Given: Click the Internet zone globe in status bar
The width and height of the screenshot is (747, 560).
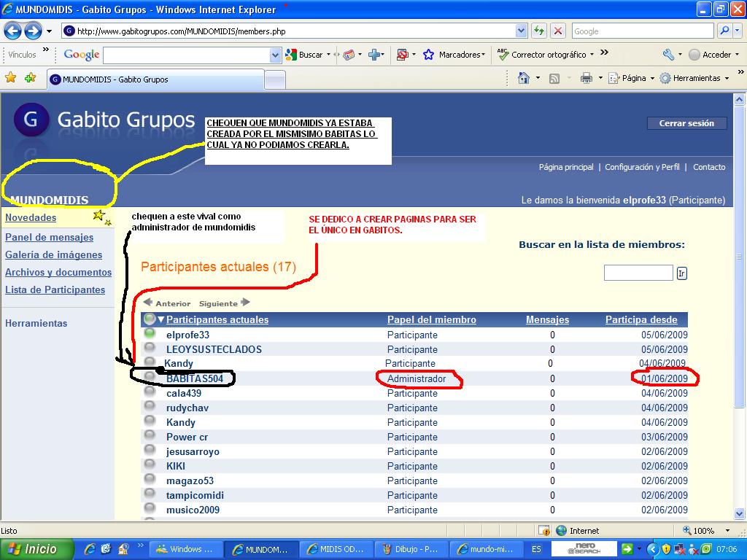Looking at the screenshot, I should pyautogui.click(x=561, y=531).
